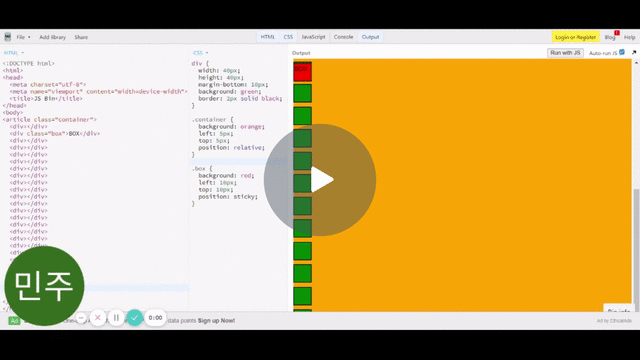This screenshot has width=640, height=360.
Task: Pause recording with the pause button
Action: pyautogui.click(x=116, y=318)
